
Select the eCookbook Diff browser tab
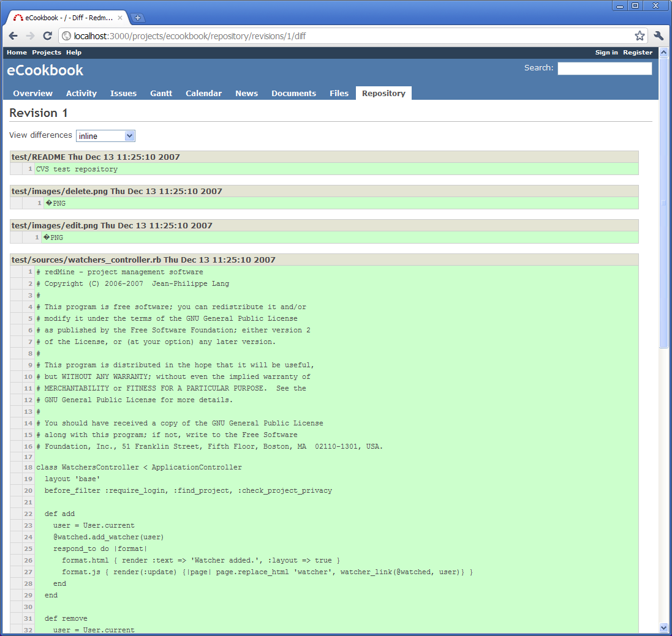point(68,18)
